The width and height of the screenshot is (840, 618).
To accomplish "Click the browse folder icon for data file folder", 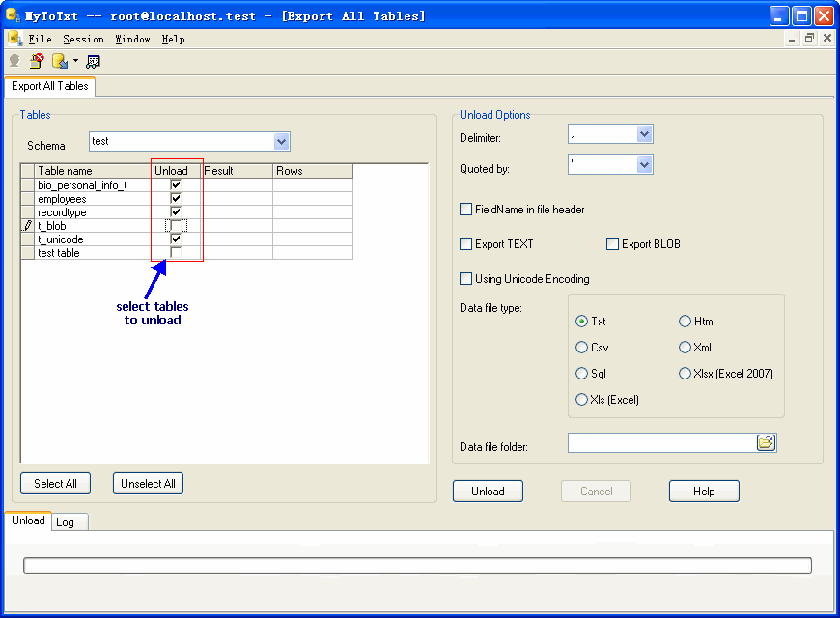I will pyautogui.click(x=766, y=442).
